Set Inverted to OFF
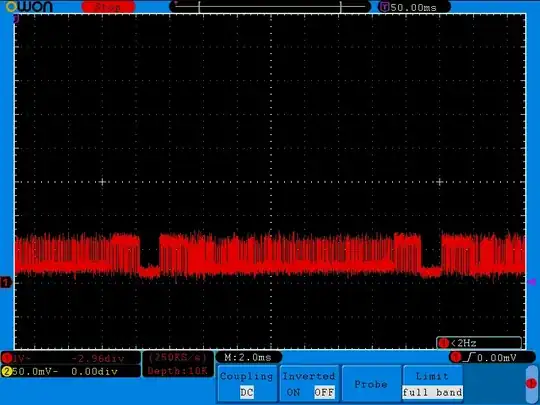The width and height of the screenshot is (540, 405). pyautogui.click(x=324, y=392)
